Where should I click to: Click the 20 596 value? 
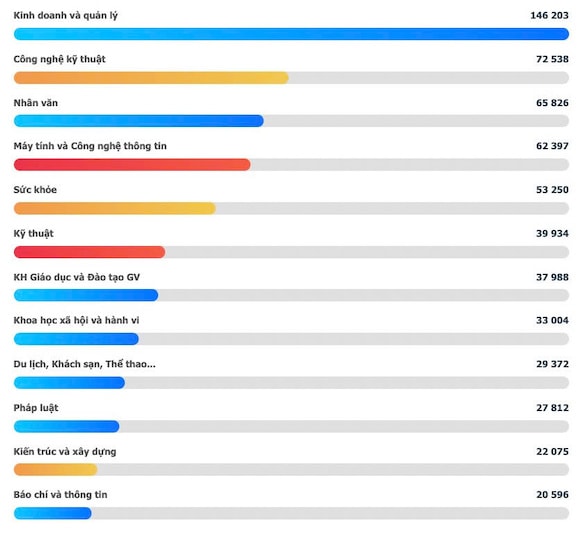point(552,495)
